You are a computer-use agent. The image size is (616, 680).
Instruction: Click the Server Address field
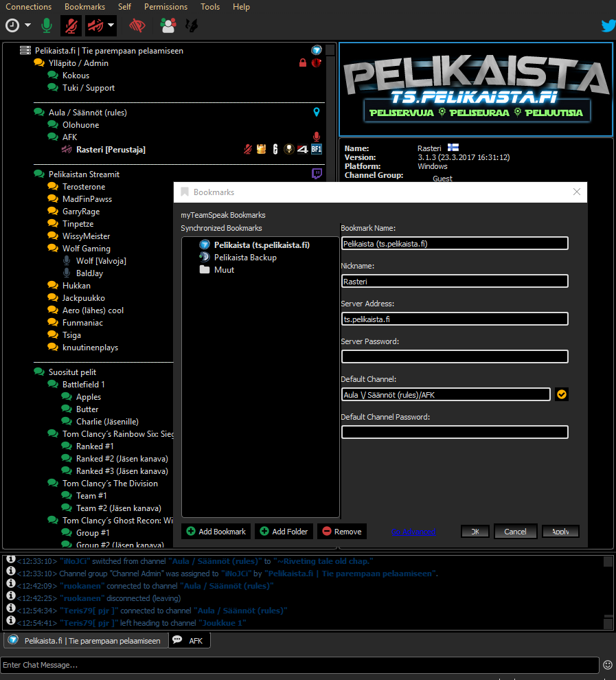(455, 319)
